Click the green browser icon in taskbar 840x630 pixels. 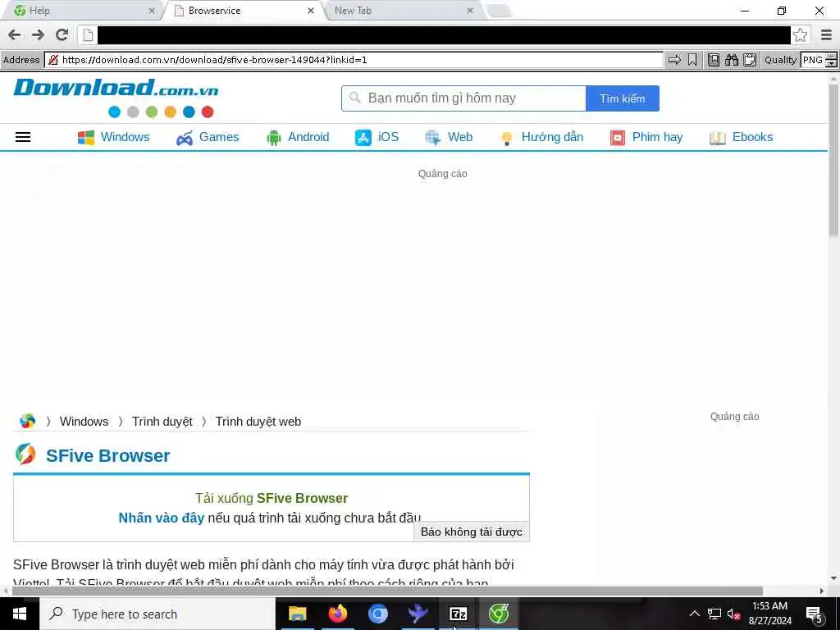tap(499, 614)
